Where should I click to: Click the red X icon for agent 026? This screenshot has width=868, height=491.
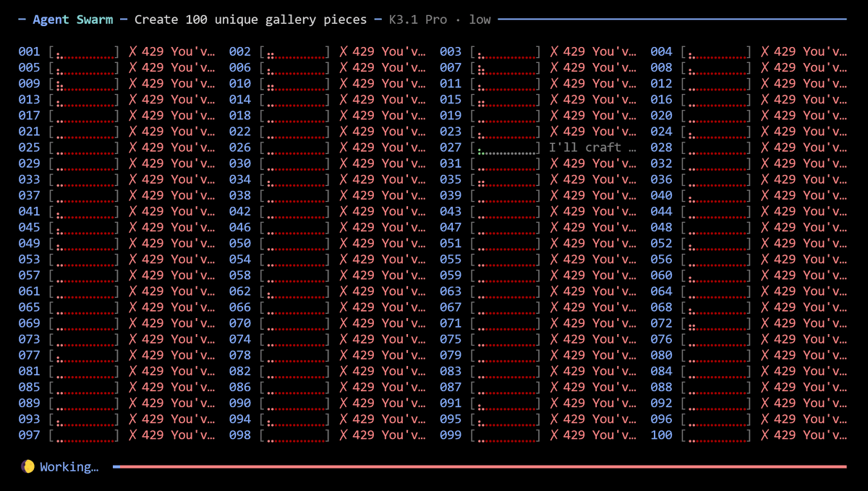344,148
